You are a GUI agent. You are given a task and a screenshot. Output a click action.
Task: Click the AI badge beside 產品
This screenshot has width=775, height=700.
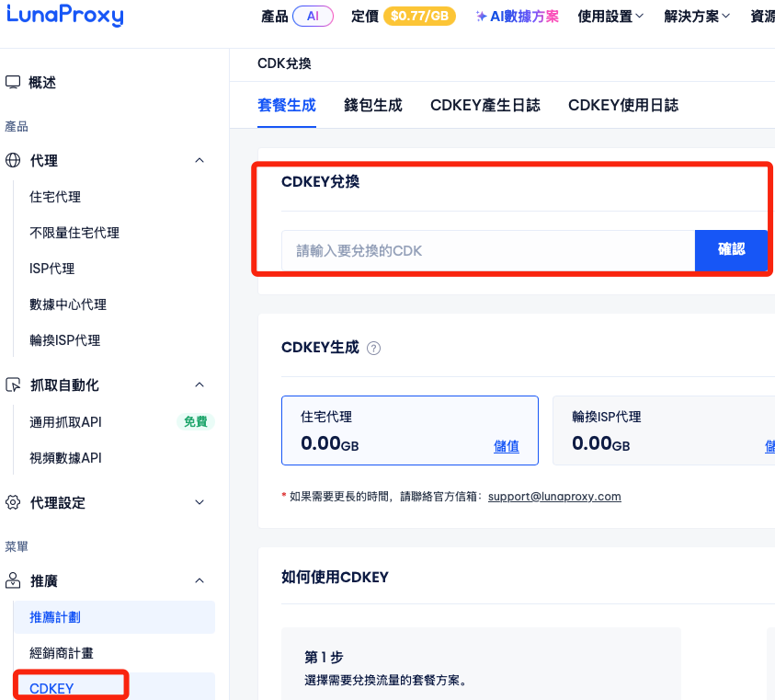(314, 17)
